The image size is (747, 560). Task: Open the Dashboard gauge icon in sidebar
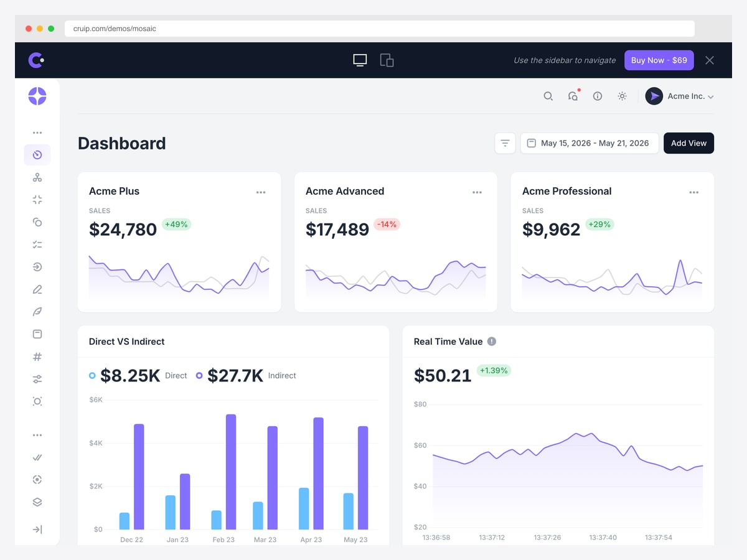point(37,155)
